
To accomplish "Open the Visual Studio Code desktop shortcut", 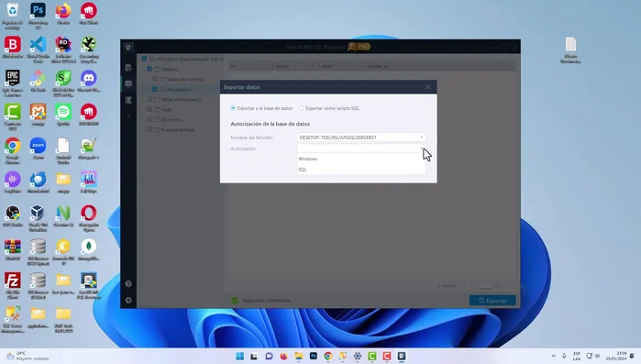I will 38,50.
